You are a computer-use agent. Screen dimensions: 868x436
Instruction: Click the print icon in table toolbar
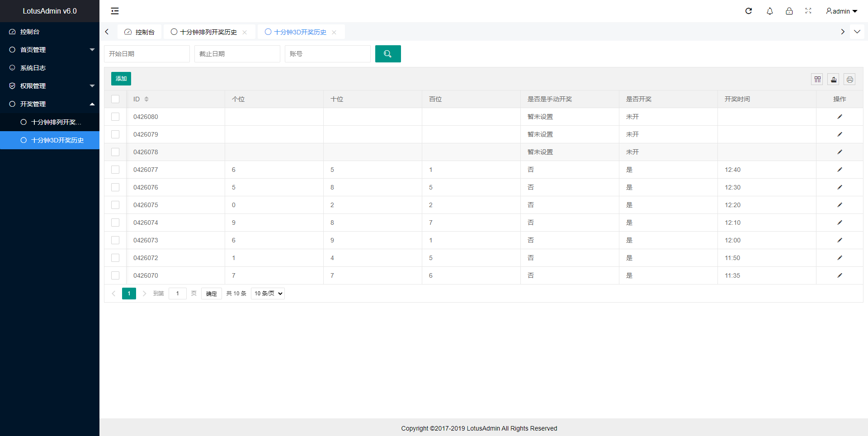[x=849, y=79]
